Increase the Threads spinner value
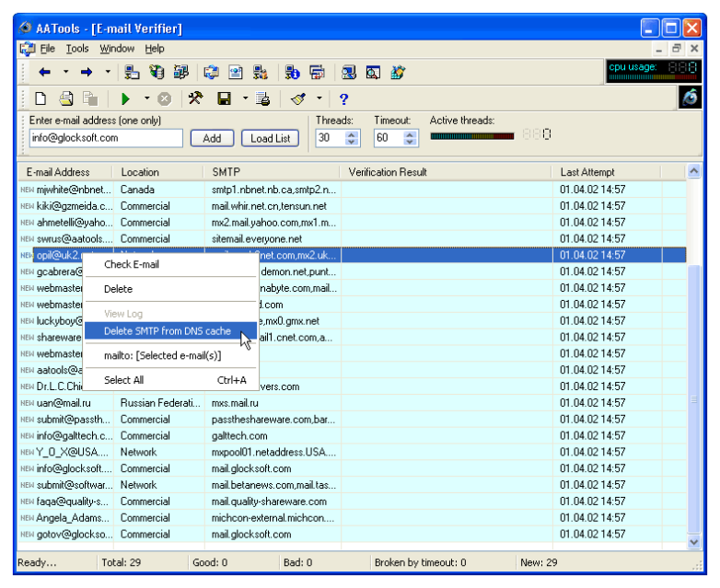This screenshot has height=588, width=720. [352, 134]
